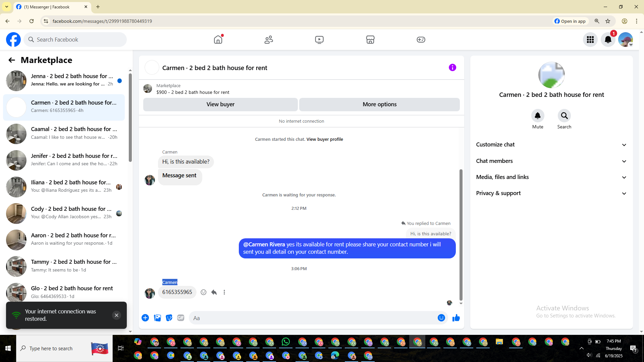
Task: Open the View buyer profile link
Action: (x=325, y=139)
